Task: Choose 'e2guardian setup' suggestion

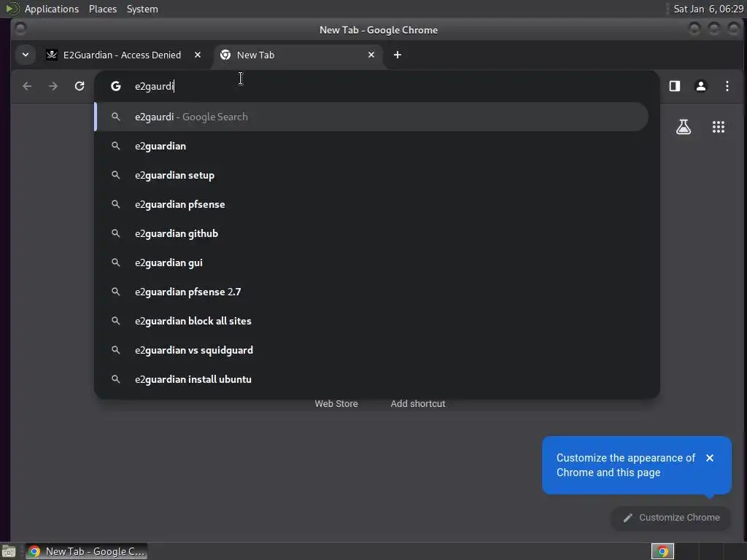Action: [372, 175]
